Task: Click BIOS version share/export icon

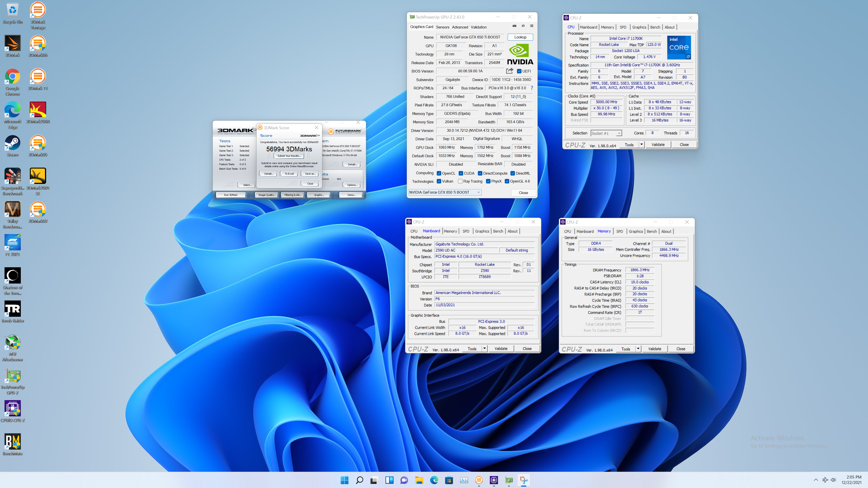Action: (509, 71)
